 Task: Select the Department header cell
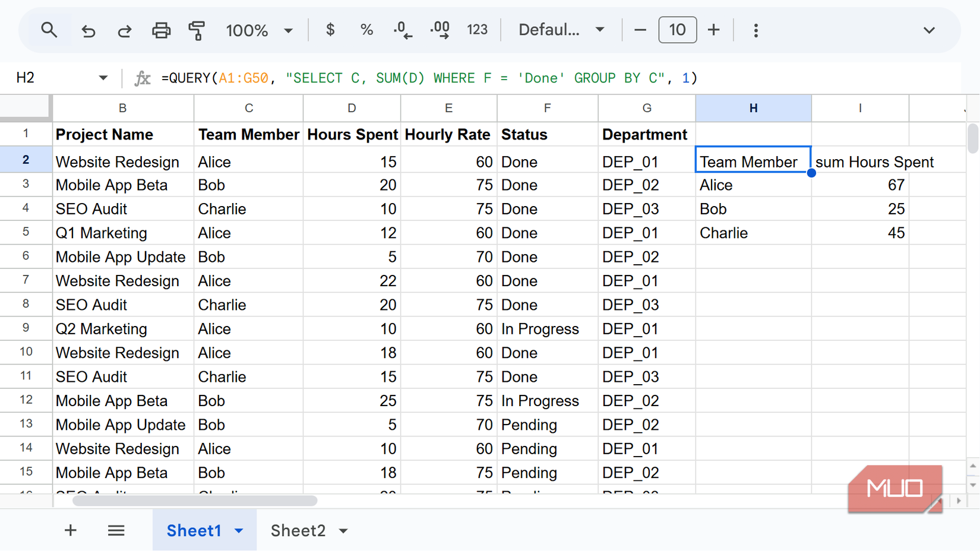click(646, 135)
